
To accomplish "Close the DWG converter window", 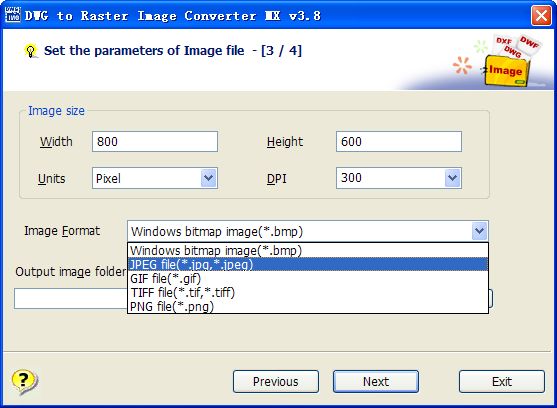I will 541,16.
